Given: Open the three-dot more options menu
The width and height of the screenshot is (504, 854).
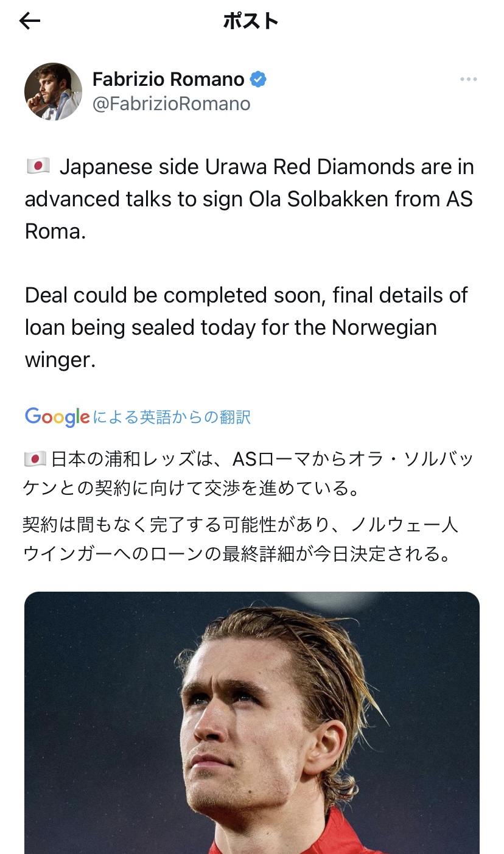Looking at the screenshot, I should pos(468,80).
